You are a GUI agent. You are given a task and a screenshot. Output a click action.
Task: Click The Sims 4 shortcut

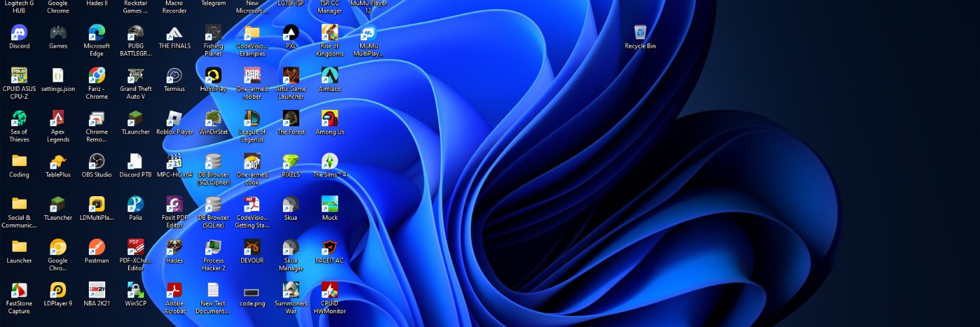point(330,161)
